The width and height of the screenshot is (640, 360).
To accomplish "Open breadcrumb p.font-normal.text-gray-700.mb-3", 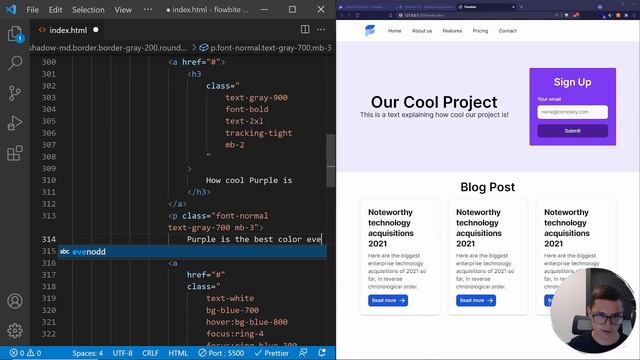I will click(266, 48).
